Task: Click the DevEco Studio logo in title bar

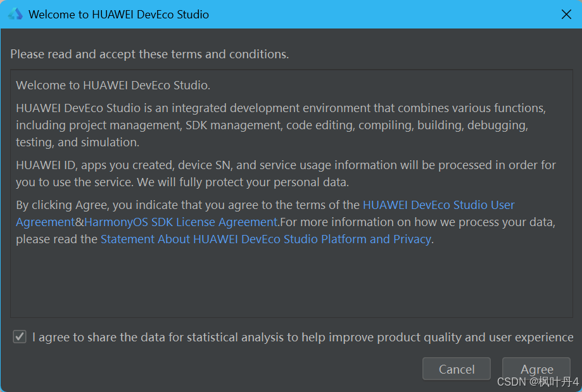Action: tap(15, 14)
